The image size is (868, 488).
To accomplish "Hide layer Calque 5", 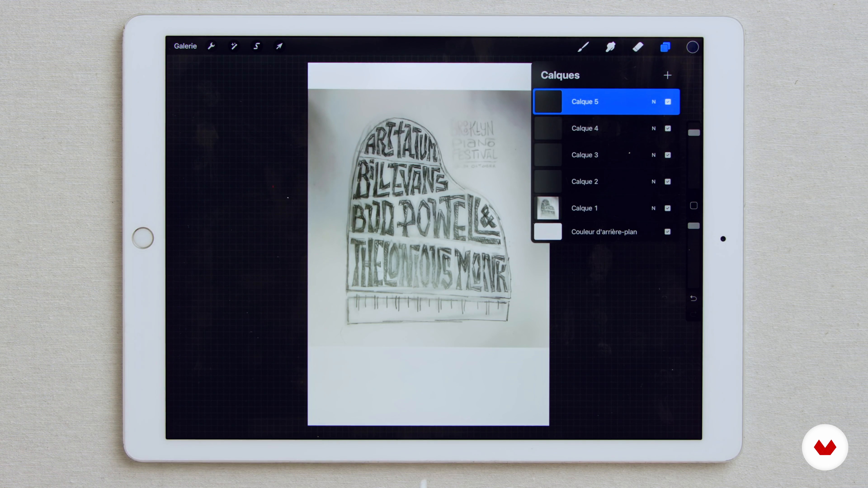I will point(668,102).
